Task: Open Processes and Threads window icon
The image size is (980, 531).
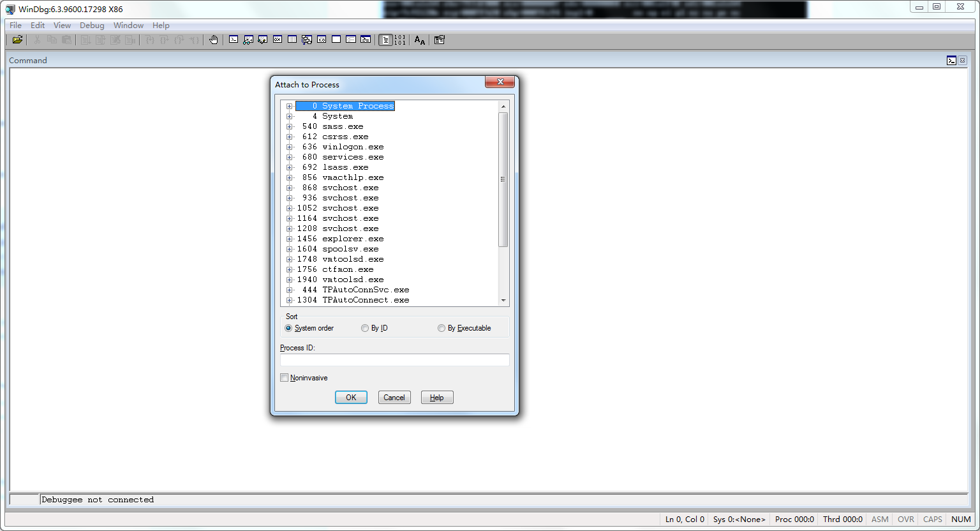Action: (351, 40)
